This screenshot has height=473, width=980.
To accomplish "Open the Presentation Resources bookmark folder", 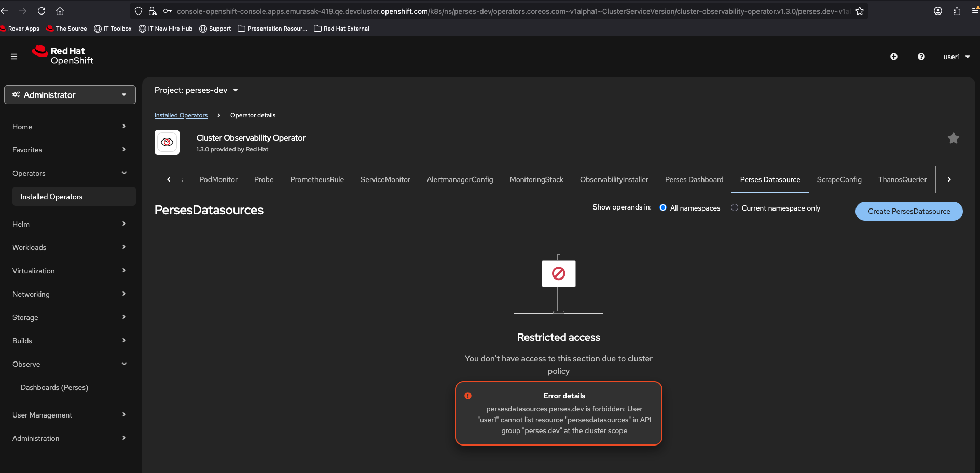I will click(272, 29).
